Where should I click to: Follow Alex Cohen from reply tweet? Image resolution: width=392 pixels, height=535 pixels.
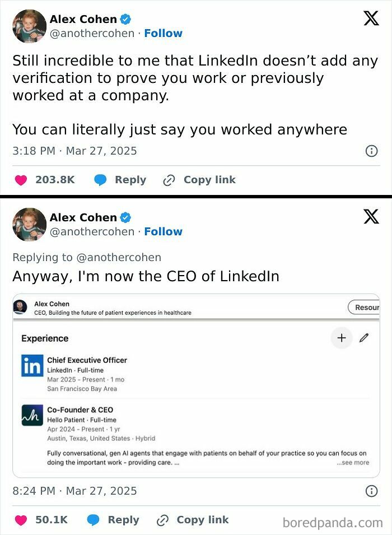coord(163,231)
